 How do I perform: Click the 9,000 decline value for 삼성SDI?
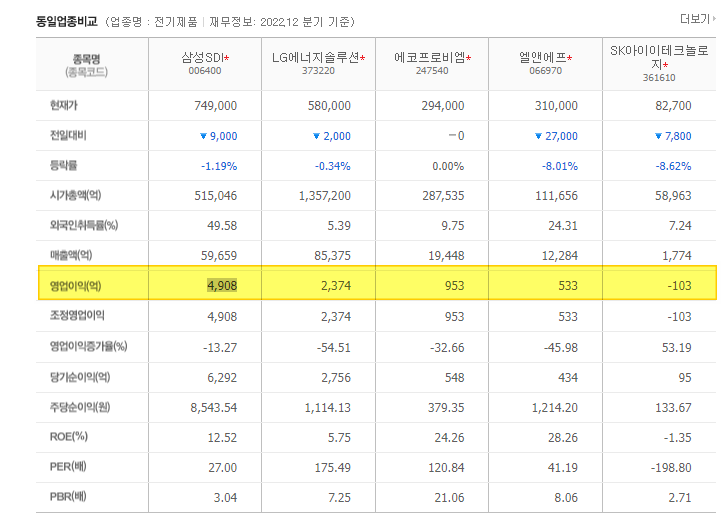[x=223, y=136]
